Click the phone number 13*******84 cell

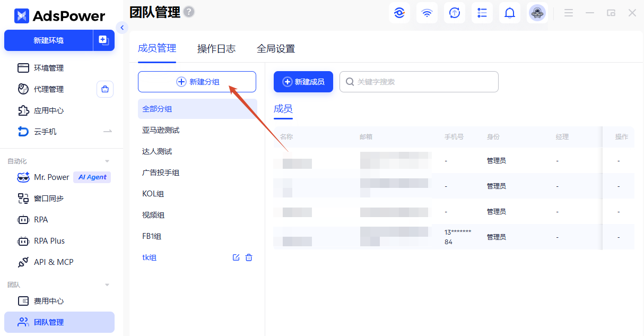click(x=458, y=237)
